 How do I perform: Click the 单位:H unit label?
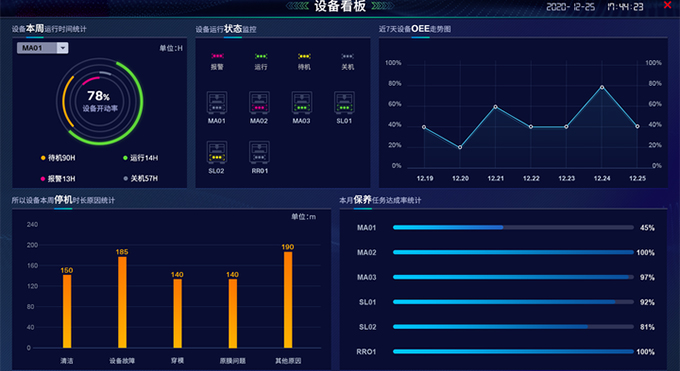click(x=171, y=48)
